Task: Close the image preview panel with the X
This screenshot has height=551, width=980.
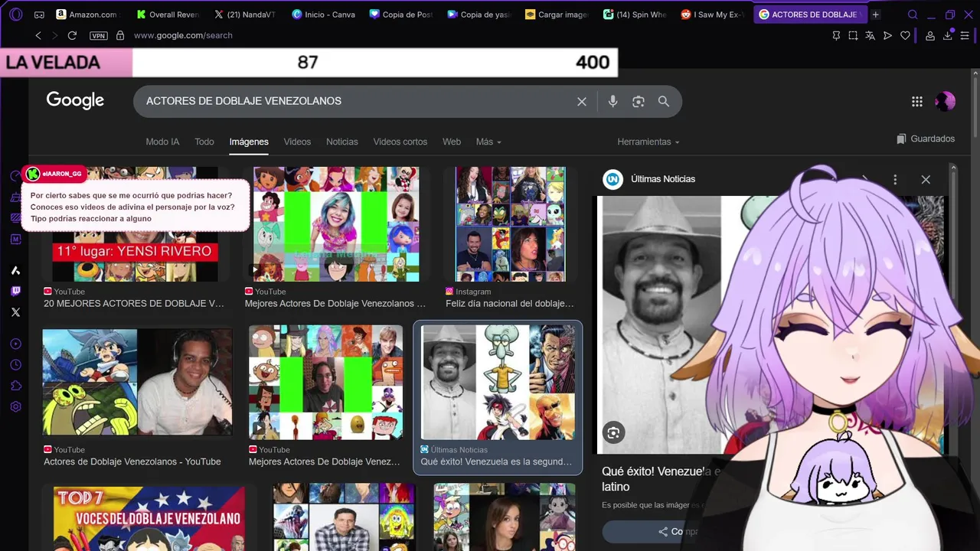Action: (x=926, y=179)
